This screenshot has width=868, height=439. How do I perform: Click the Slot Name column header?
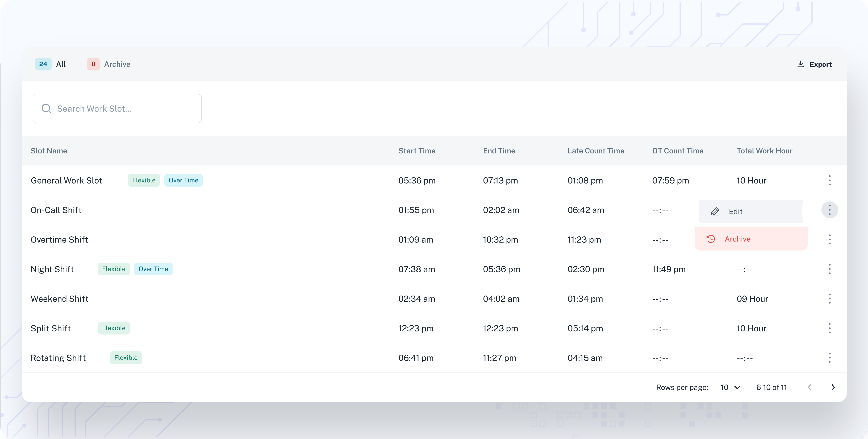(49, 151)
